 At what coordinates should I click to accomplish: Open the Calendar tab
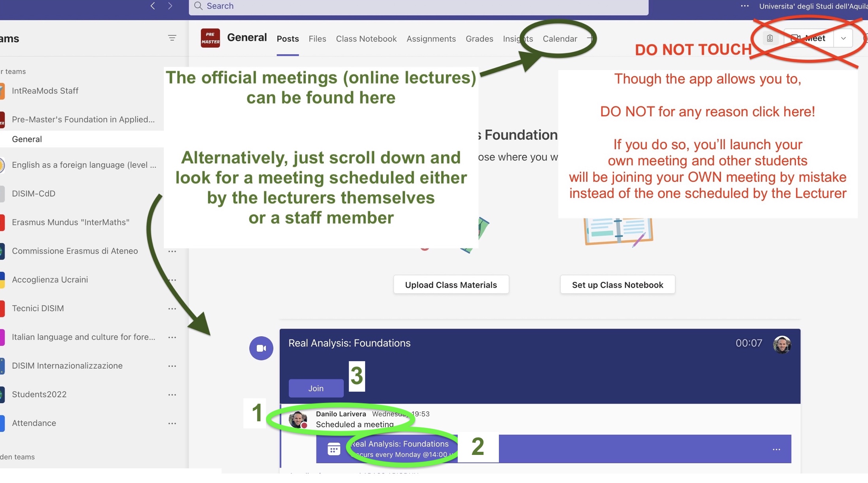[x=560, y=39]
